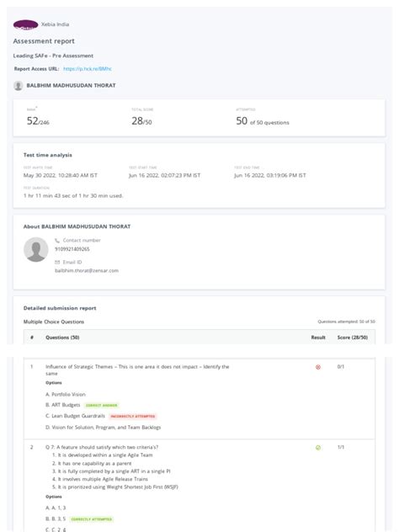Click the 'Test time analysis' heading
Screen dimensions: 399x532
(x=48, y=155)
